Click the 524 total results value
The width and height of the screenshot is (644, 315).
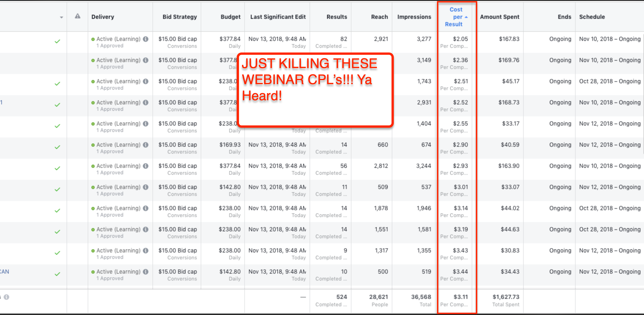[x=342, y=297]
